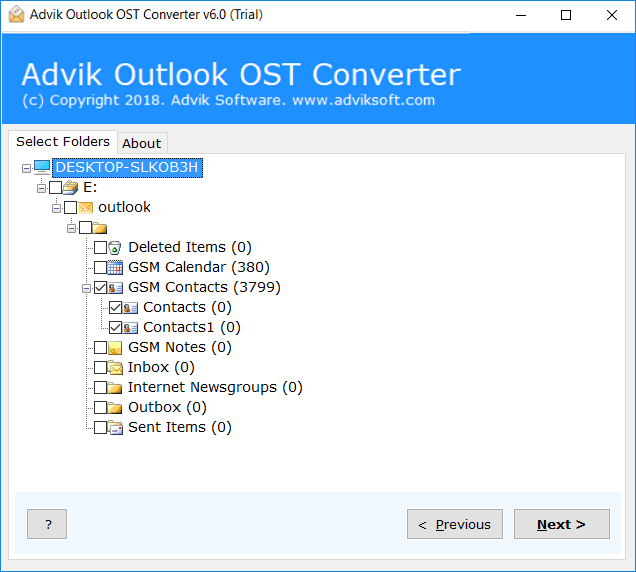
Task: Click the Next > button
Action: [561, 524]
